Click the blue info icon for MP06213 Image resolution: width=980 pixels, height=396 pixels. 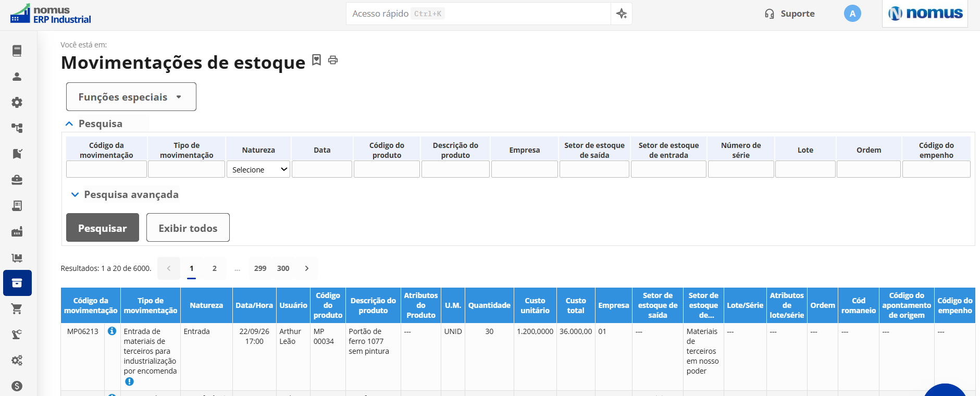112,331
